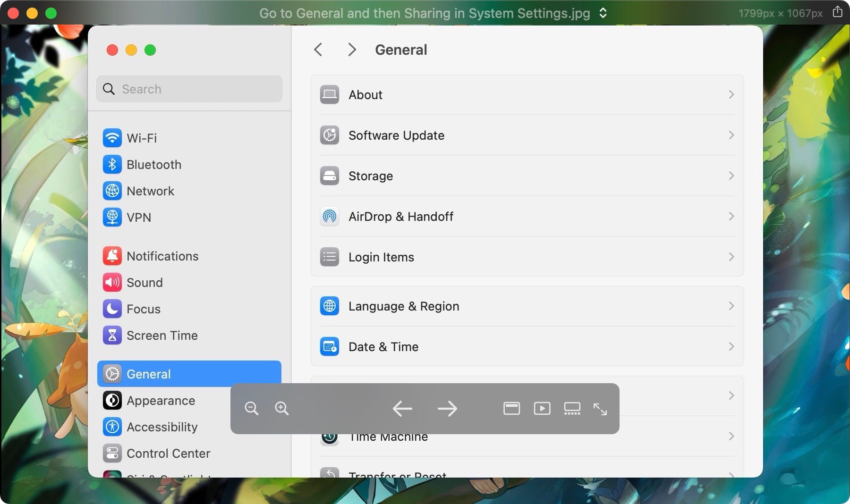This screenshot has height=504, width=850.
Task: Click the Notifications bell icon
Action: pos(112,256)
